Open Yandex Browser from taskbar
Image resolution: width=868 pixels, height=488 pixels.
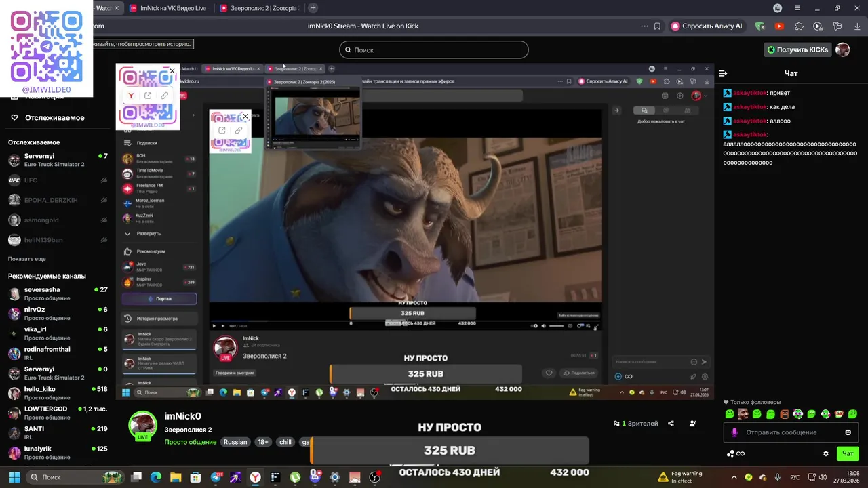pyautogui.click(x=255, y=477)
